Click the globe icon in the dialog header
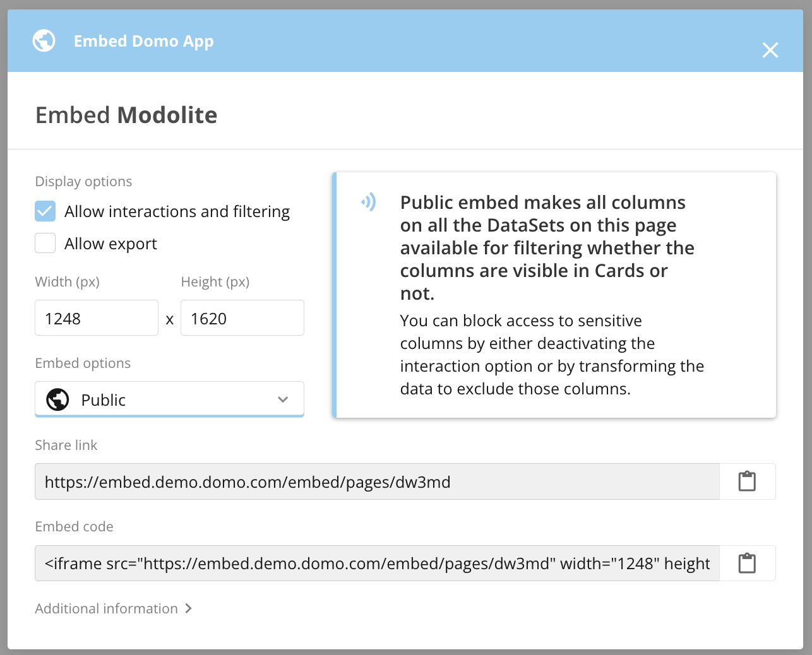Viewport: 812px width, 655px height. click(44, 41)
